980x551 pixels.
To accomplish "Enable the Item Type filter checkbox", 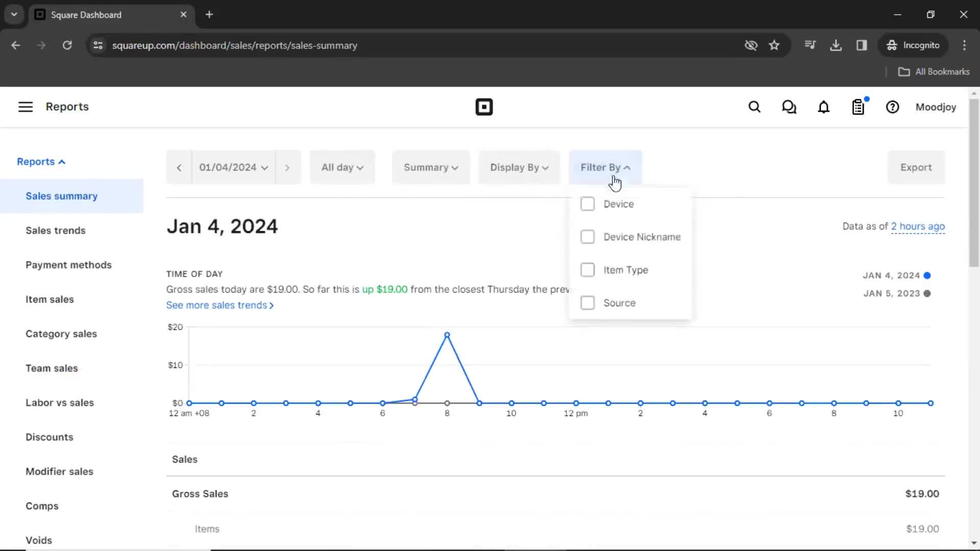I will coord(587,269).
